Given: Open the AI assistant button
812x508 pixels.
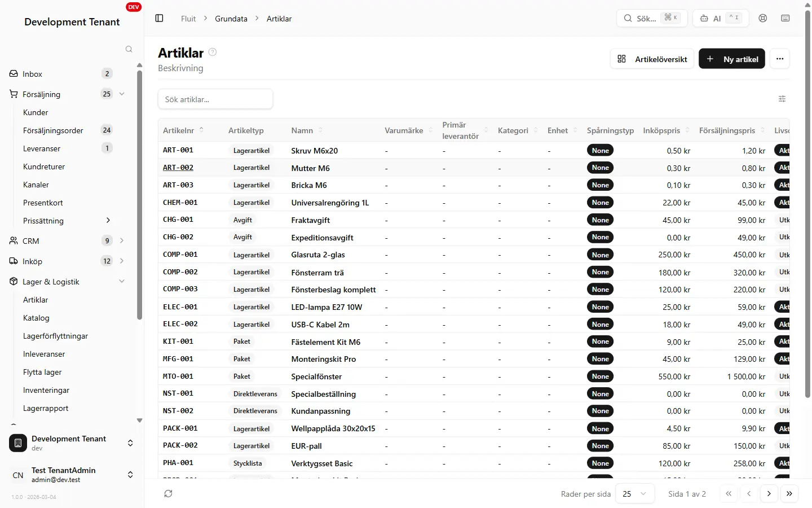Looking at the screenshot, I should pyautogui.click(x=721, y=18).
